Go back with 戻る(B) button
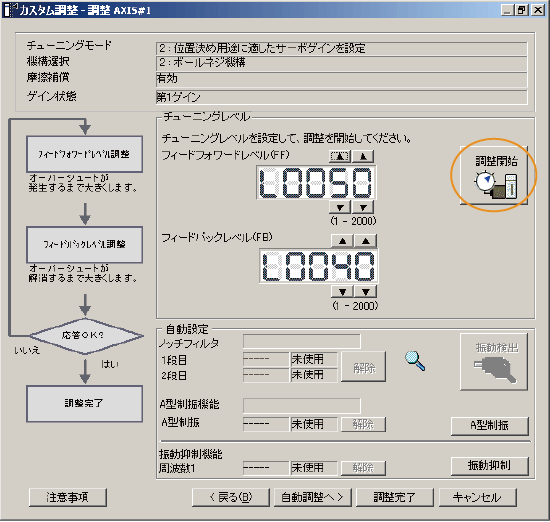The image size is (550, 522). tap(230, 497)
